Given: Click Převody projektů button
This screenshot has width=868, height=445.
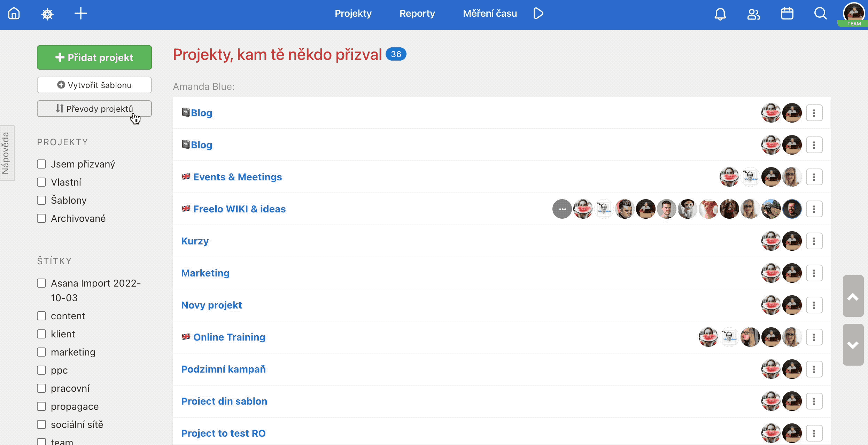Looking at the screenshot, I should [94, 109].
